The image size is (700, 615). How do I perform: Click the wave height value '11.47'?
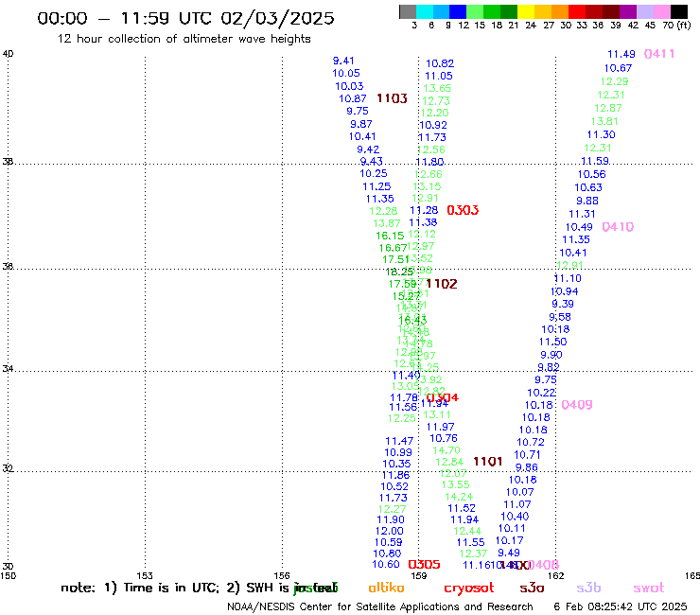[x=399, y=441]
